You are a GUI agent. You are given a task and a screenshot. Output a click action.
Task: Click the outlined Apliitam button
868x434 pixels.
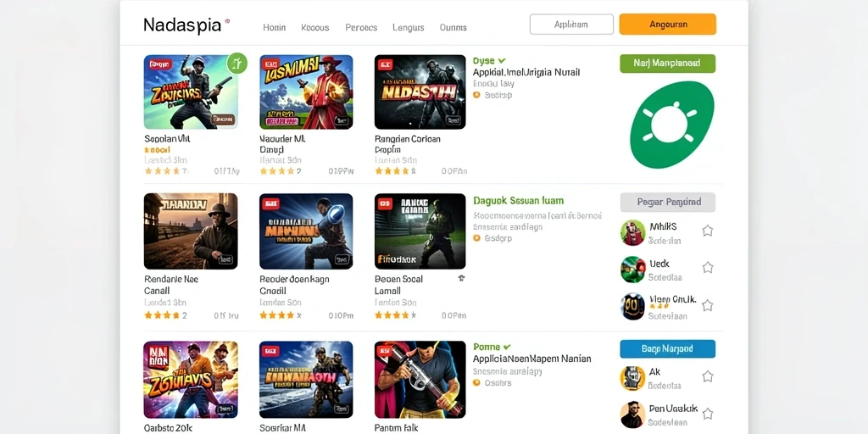click(571, 25)
